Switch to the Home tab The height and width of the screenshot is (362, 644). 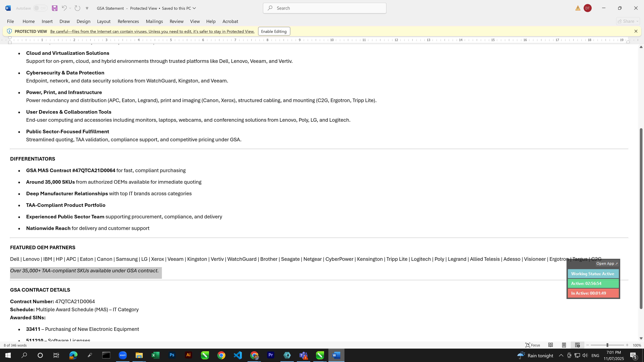pos(29,21)
